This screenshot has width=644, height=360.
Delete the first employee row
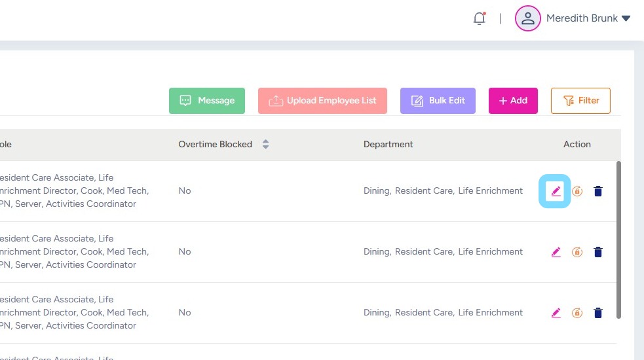(597, 191)
